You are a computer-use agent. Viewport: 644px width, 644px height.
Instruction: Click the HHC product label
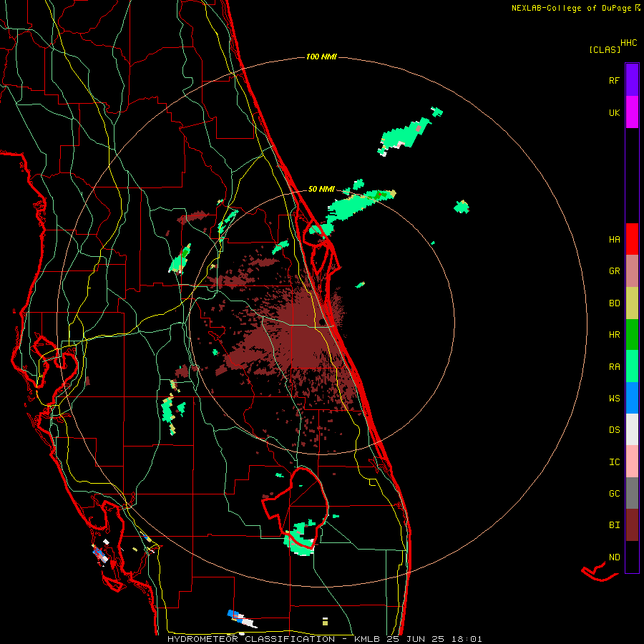[629, 43]
